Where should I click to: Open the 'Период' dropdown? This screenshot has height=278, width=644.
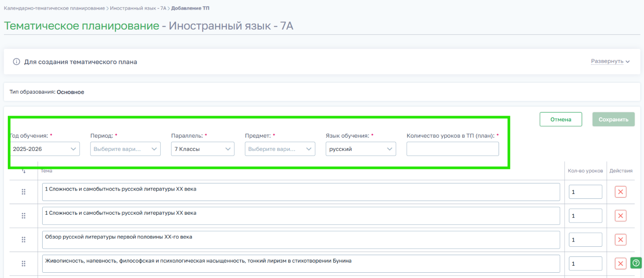click(126, 149)
